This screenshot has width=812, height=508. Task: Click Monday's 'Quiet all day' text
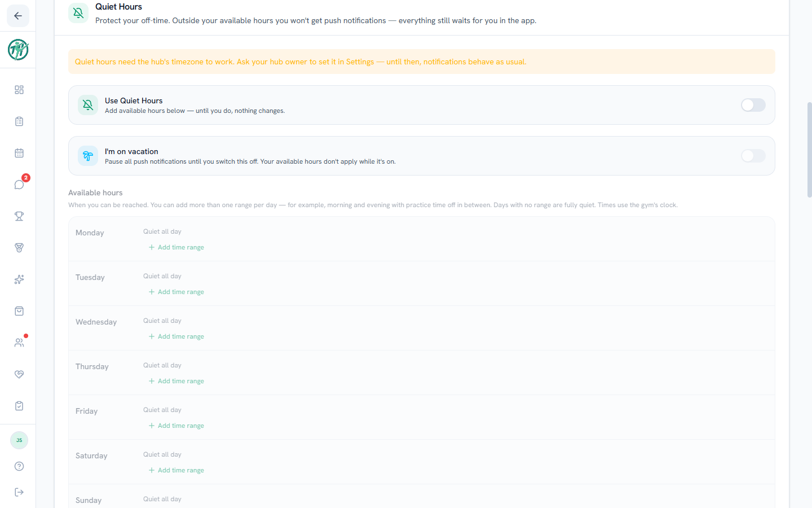click(x=162, y=231)
